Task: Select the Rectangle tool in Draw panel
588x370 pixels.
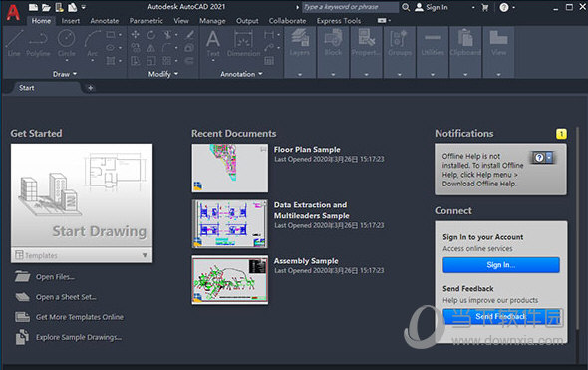Action: click(111, 35)
